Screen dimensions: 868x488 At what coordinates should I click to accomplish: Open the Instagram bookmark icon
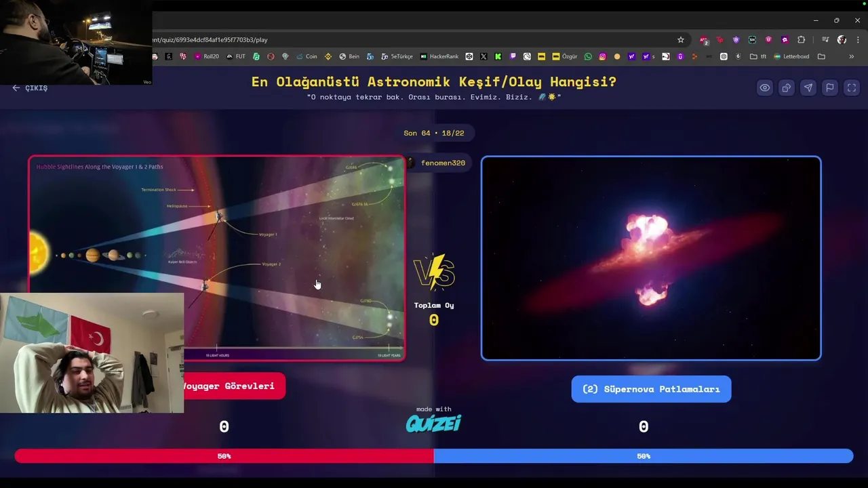[602, 57]
